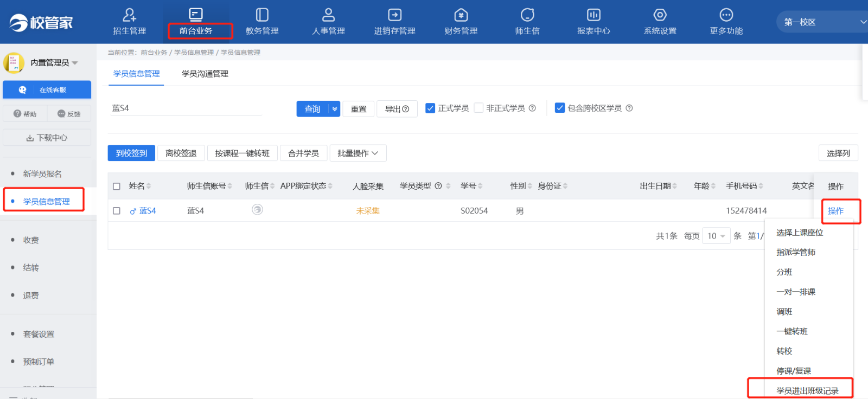The width and height of the screenshot is (868, 399).
Task: Sort by 性别 column arrows
Action: point(530,186)
